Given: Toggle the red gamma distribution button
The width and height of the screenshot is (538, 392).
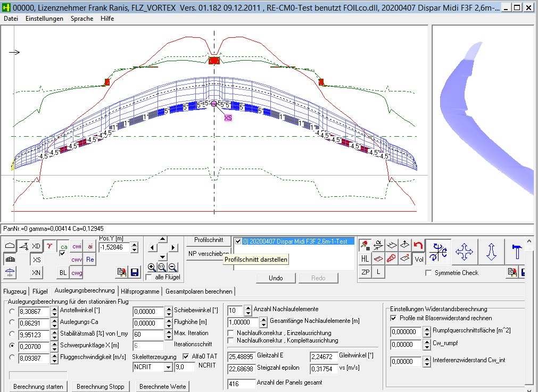Looking at the screenshot, I should (x=49, y=246).
